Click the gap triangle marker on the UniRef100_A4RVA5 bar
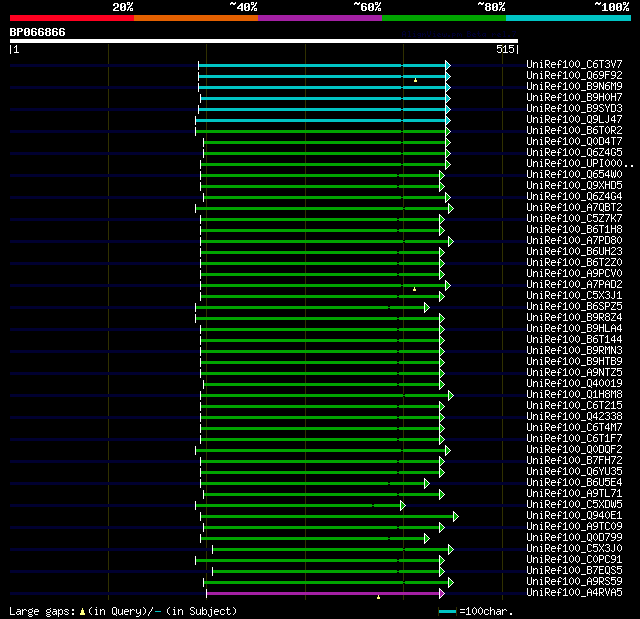Viewport: 640px width, 619px height. pyautogui.click(x=378, y=597)
